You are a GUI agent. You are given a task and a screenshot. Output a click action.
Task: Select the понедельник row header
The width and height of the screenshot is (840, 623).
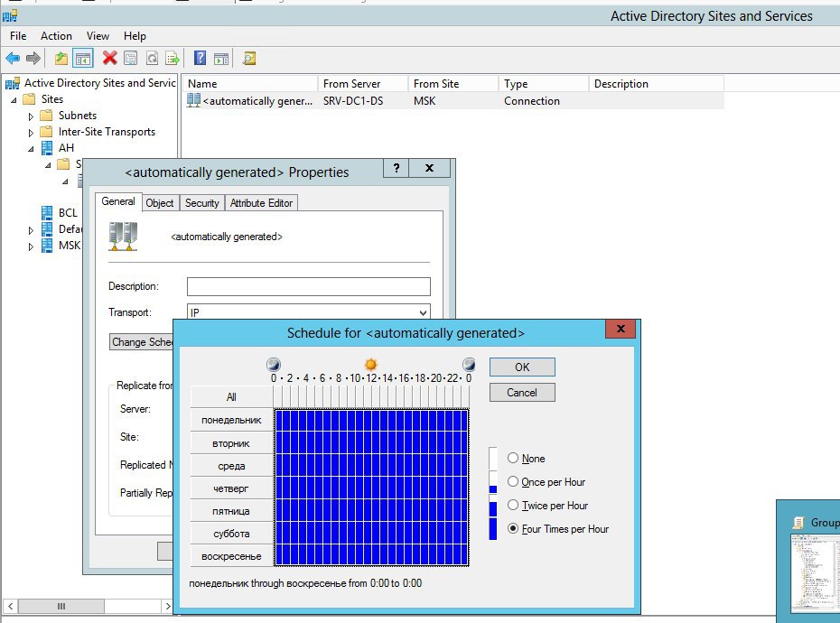[231, 420]
